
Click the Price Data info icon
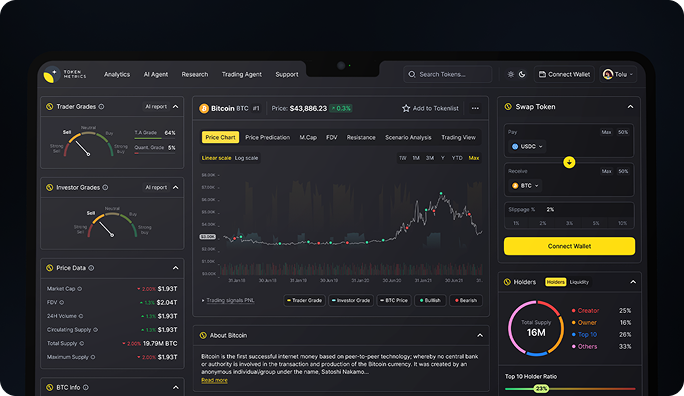tap(91, 268)
